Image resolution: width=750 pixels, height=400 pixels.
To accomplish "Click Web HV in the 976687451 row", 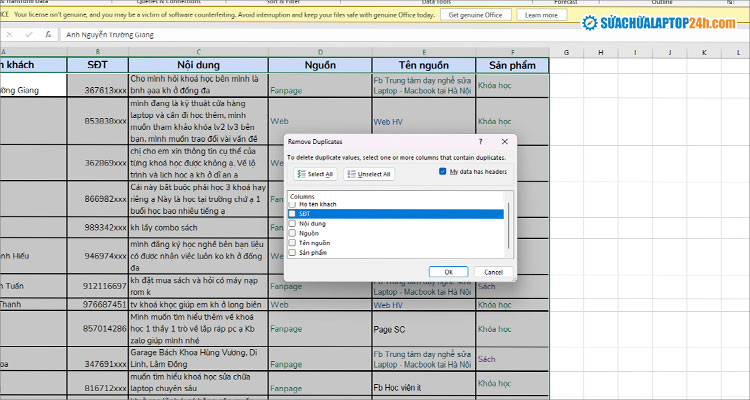I will click(424, 304).
